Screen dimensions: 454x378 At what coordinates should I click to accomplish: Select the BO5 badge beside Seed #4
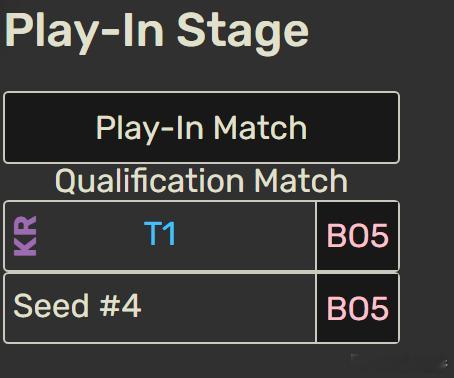click(358, 308)
